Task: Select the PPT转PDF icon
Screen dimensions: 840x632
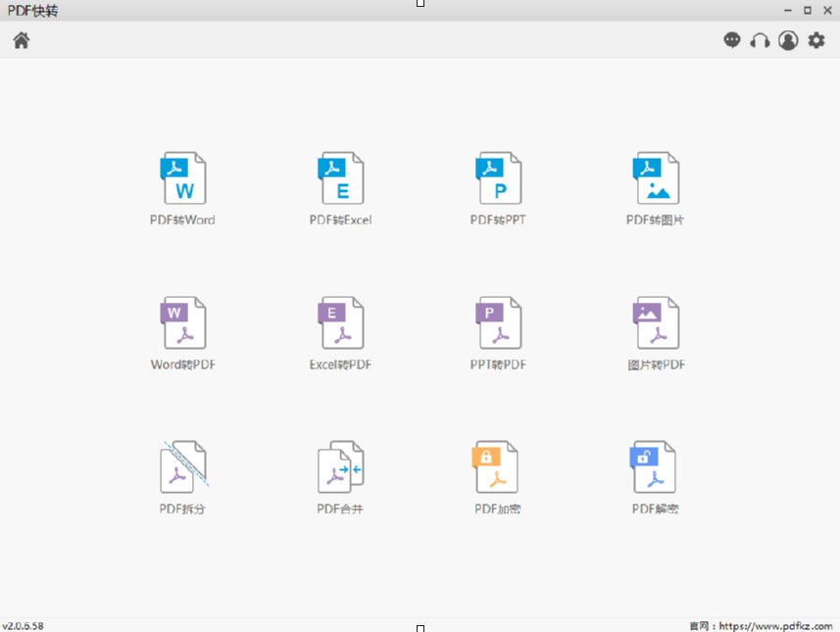Action: (498, 323)
